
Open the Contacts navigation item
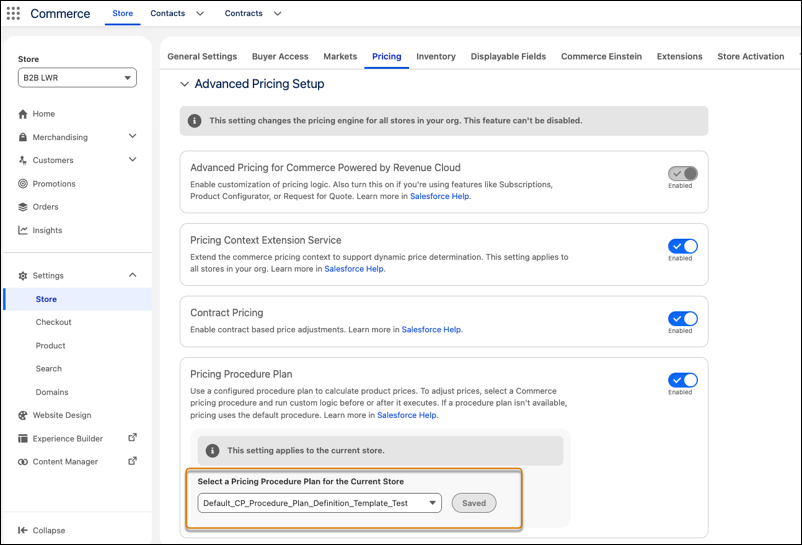pos(167,13)
